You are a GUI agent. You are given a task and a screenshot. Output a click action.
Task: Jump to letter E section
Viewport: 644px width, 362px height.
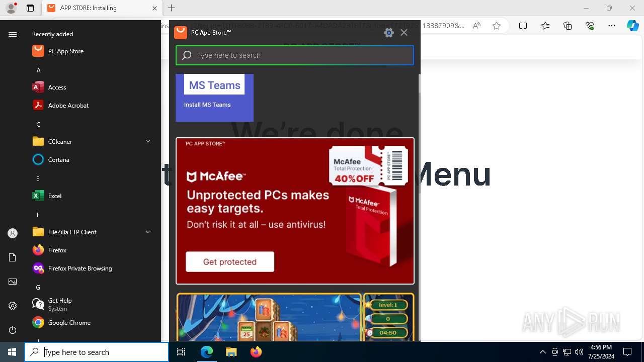pyautogui.click(x=38, y=179)
